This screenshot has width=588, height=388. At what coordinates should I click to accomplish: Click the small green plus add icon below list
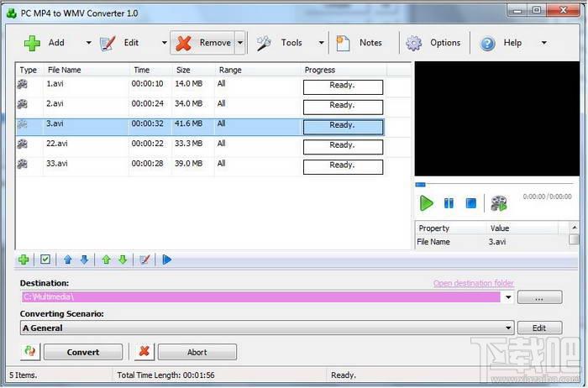tap(24, 260)
